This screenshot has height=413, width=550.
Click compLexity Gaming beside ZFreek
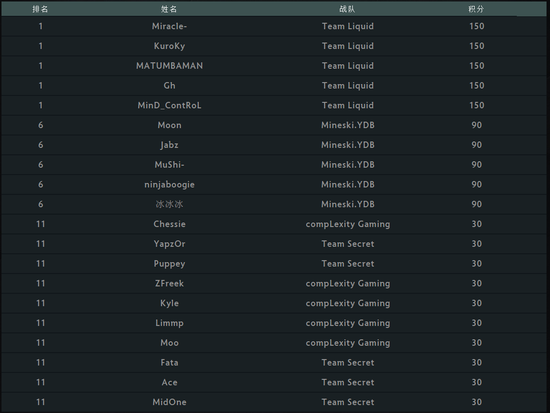[348, 284]
